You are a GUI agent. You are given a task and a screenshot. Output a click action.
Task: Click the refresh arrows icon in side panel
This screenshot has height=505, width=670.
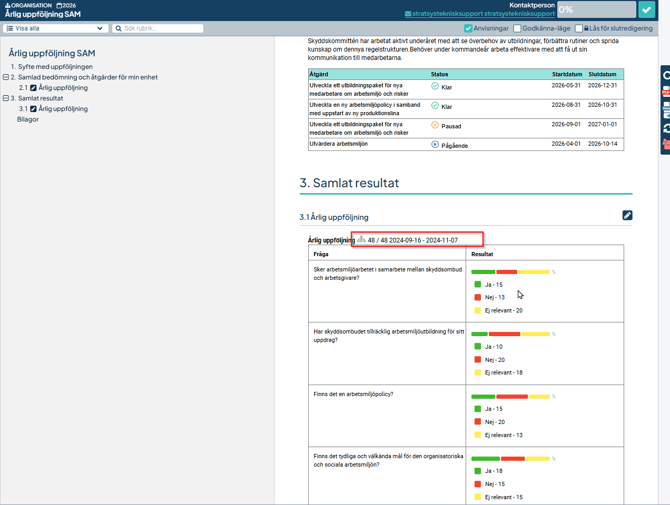coord(666,128)
